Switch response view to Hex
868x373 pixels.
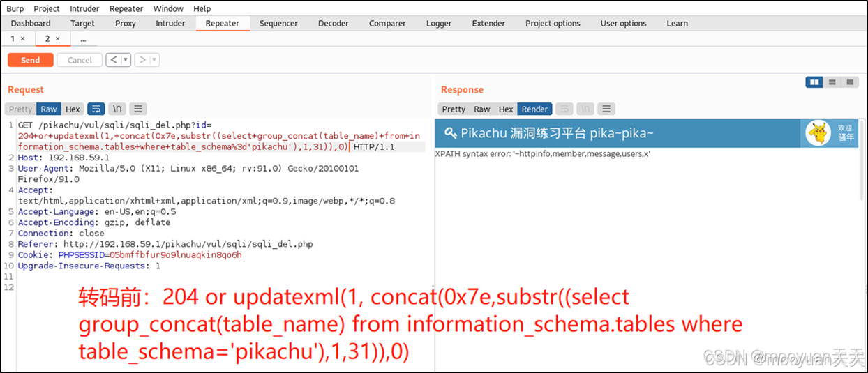coord(506,109)
